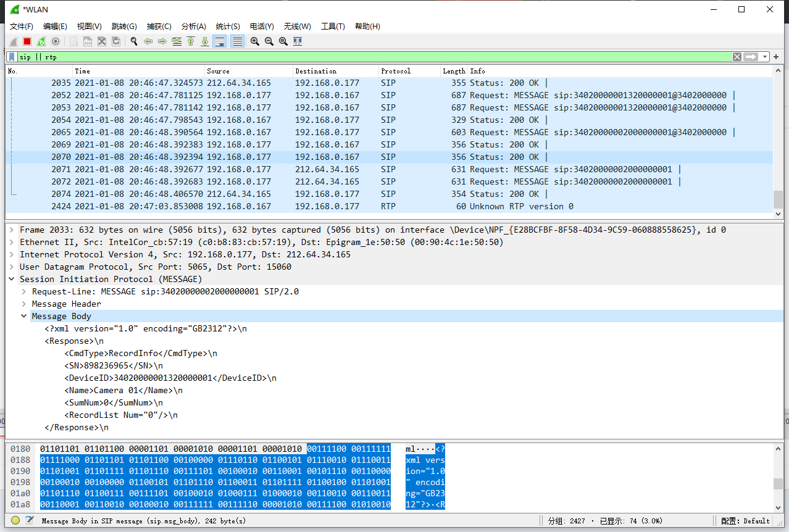Toggle packet colorization rules
Image resolution: width=789 pixels, height=532 pixels.
coord(237,41)
